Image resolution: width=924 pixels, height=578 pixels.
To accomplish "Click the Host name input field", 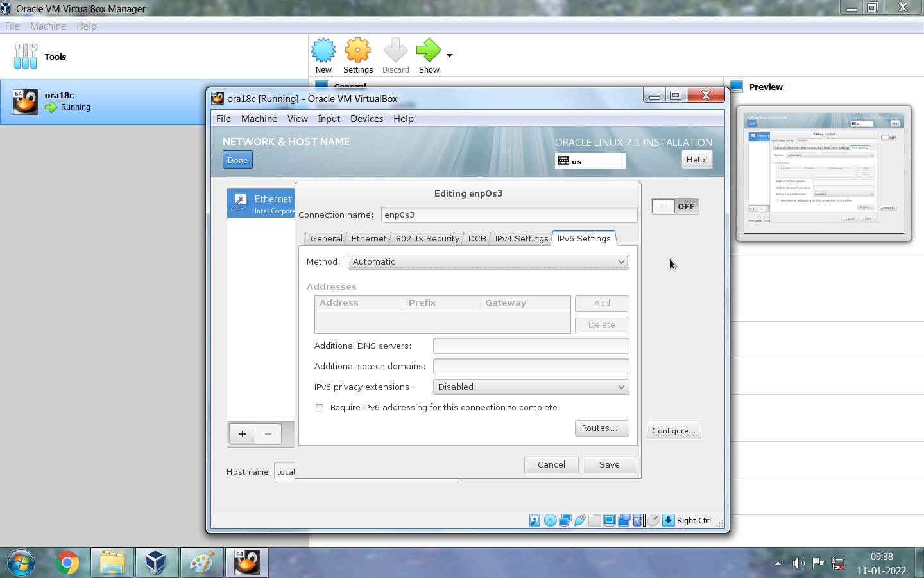I will pos(284,472).
